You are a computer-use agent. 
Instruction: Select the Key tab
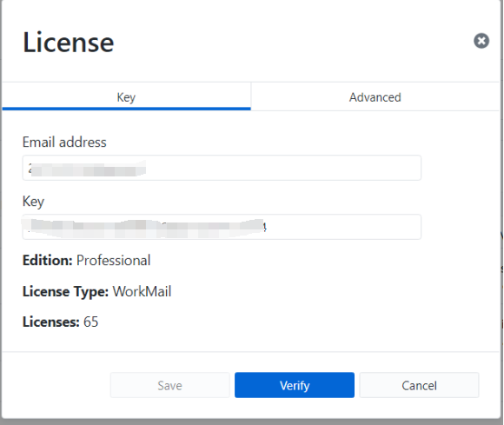coord(126,97)
